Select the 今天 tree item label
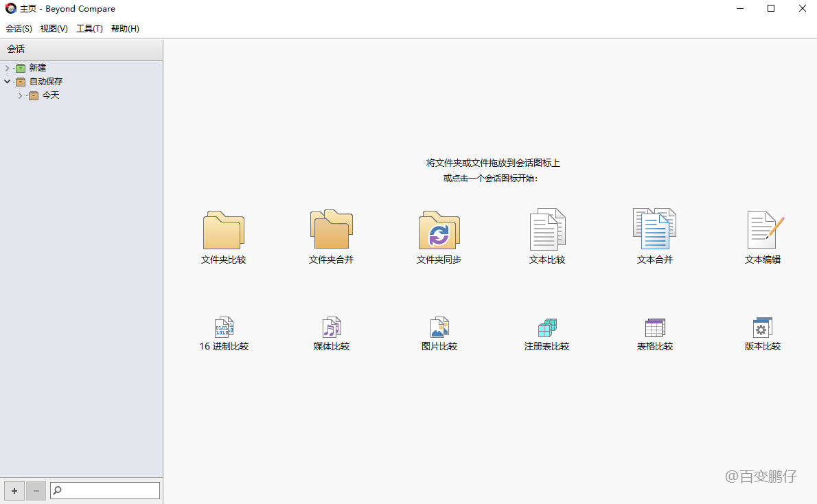 [x=51, y=95]
